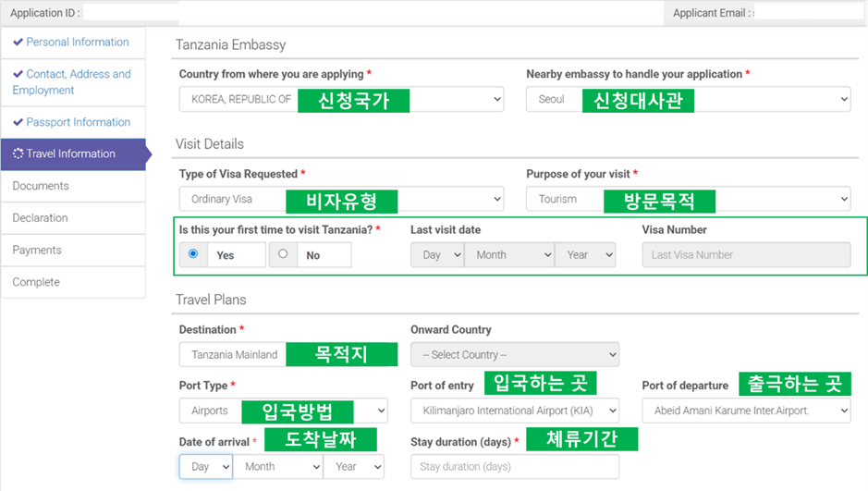868x491 pixels.
Task: Click the Visit Details section heading
Action: click(210, 144)
